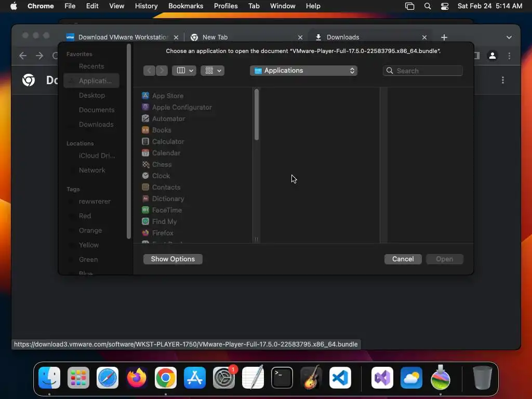Image resolution: width=532 pixels, height=399 pixels.
Task: Click the sidebar vertical scrollbar
Action: coord(129,142)
